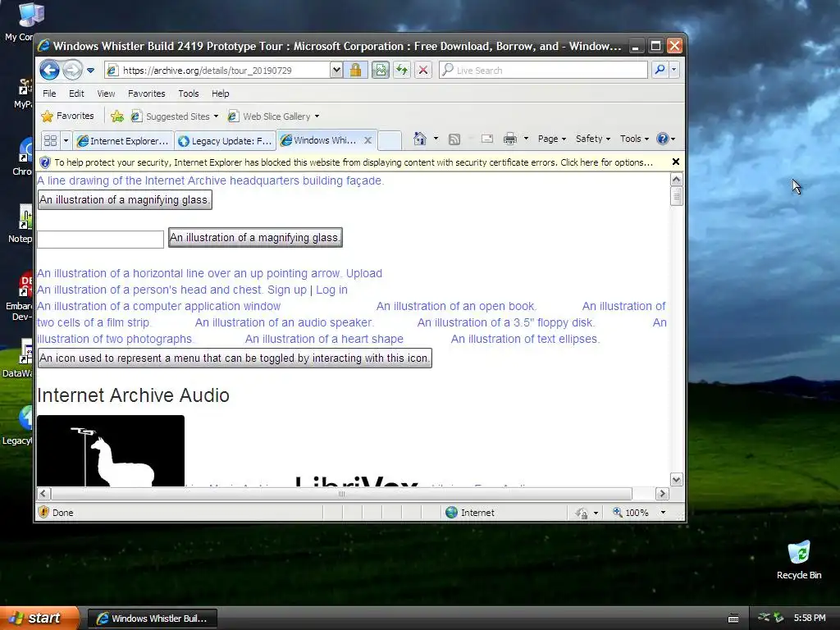Open the recent pages dropdown beside Forward
Screen dimensions: 840x630
coord(90,71)
